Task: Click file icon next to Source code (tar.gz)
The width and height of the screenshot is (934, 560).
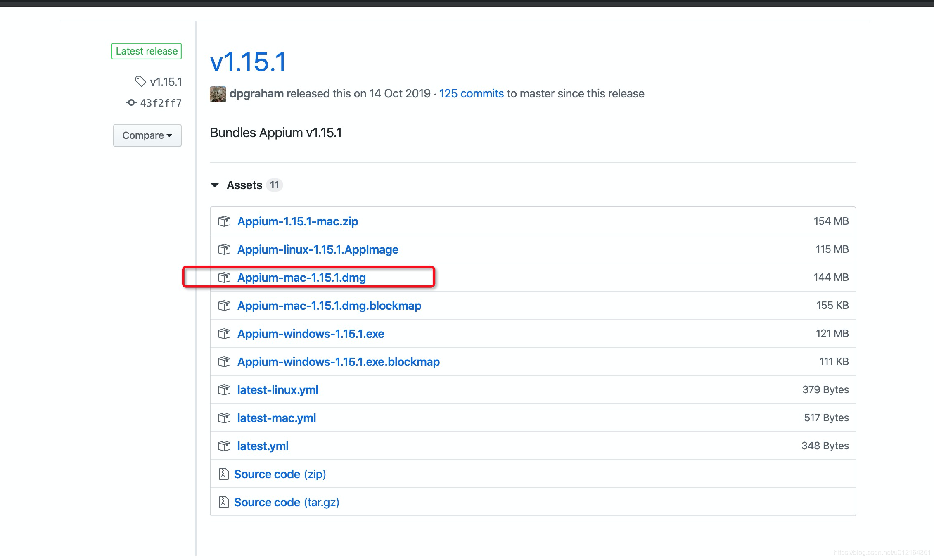Action: [223, 502]
